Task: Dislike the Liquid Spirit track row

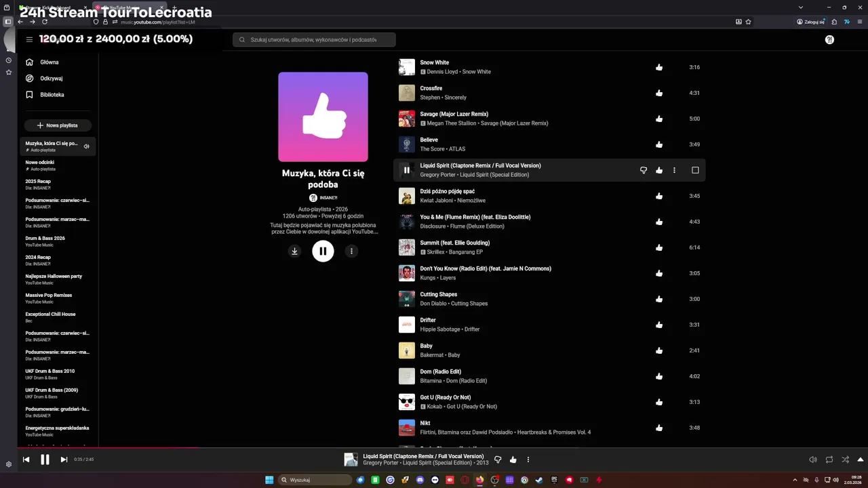Action: click(644, 170)
